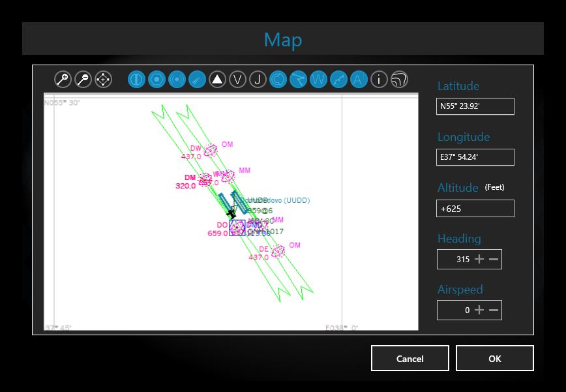Click the Altitude input field
This screenshot has width=566, height=392.
pos(475,209)
